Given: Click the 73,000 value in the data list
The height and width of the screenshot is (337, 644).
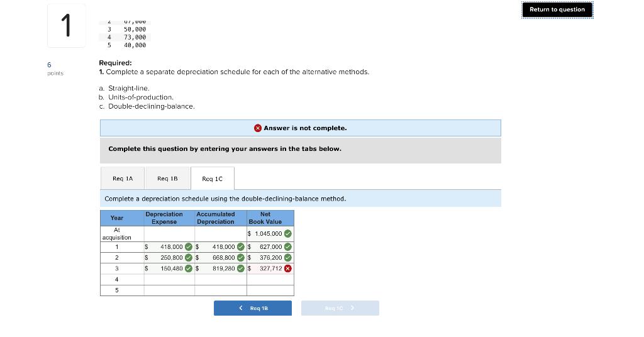Looking at the screenshot, I should (x=135, y=37).
